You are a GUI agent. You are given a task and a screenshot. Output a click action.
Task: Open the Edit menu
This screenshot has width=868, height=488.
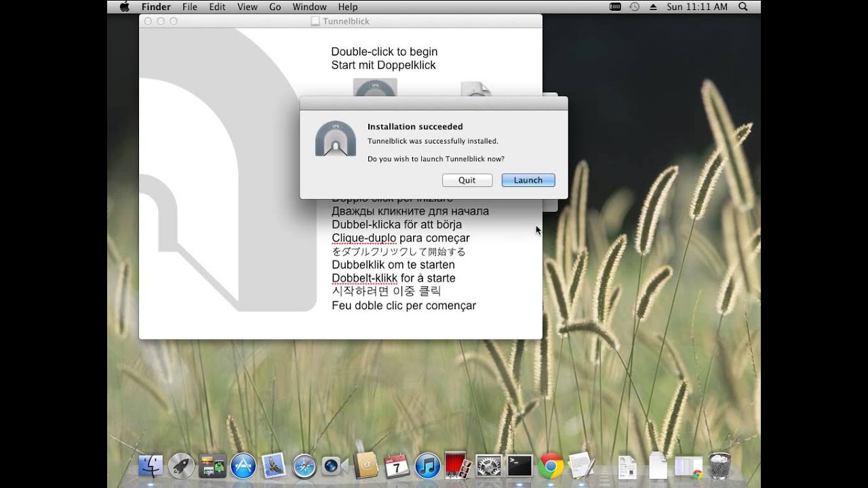(x=217, y=7)
